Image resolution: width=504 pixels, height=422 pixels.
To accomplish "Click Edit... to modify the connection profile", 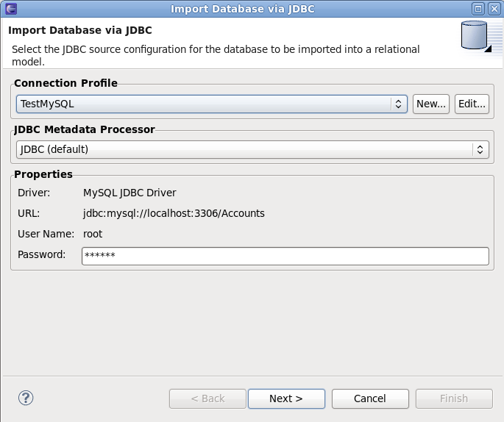I will [472, 104].
